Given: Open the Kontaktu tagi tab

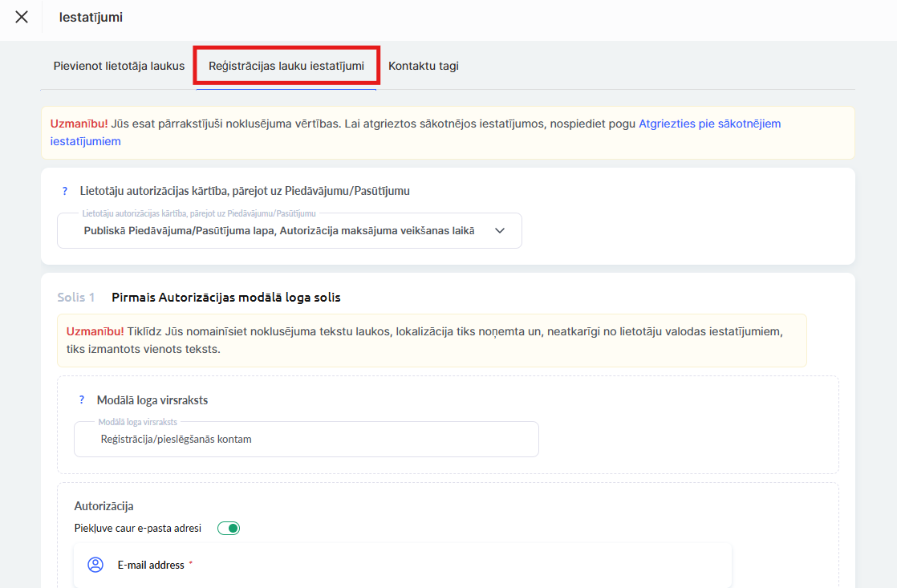Looking at the screenshot, I should [424, 66].
